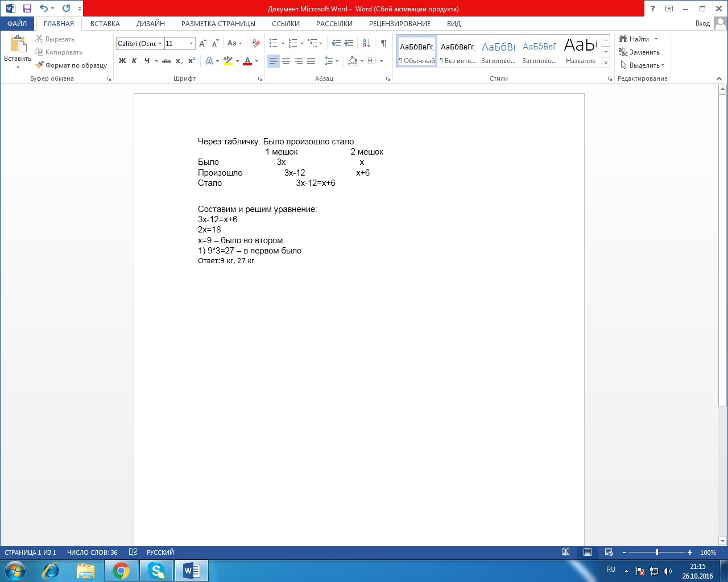Decrease paragraph indent

[336, 43]
